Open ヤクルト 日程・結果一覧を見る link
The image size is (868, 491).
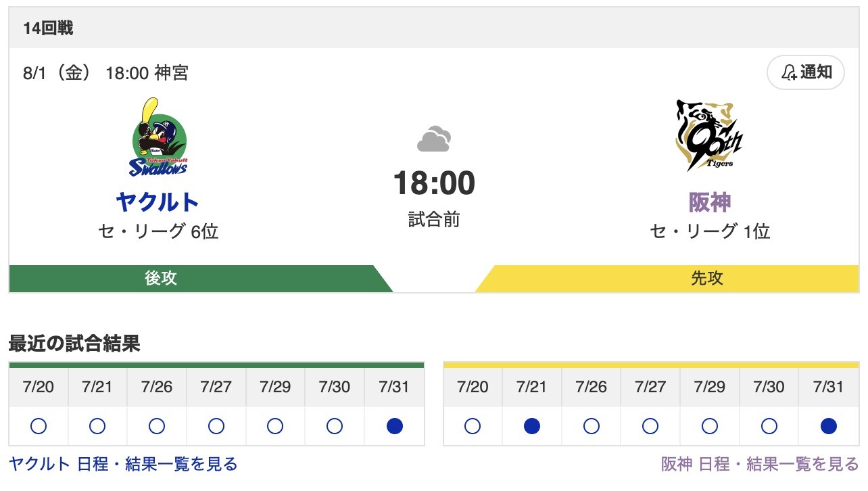point(123,464)
